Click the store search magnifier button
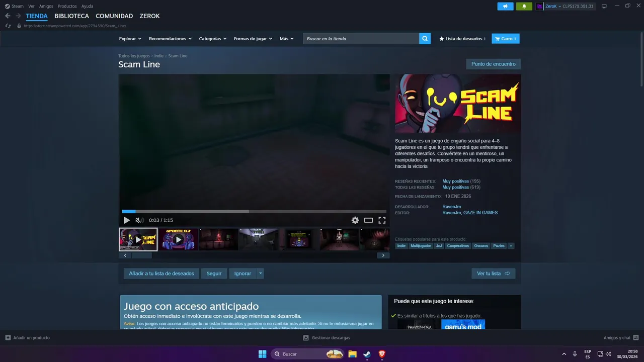 click(425, 39)
